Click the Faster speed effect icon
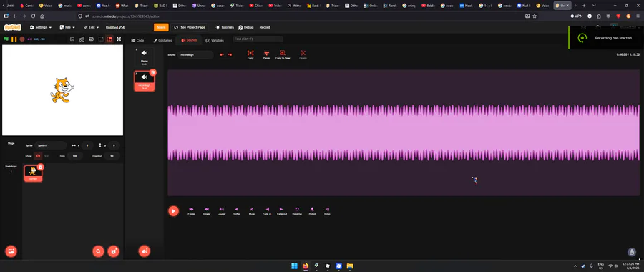 191,211
